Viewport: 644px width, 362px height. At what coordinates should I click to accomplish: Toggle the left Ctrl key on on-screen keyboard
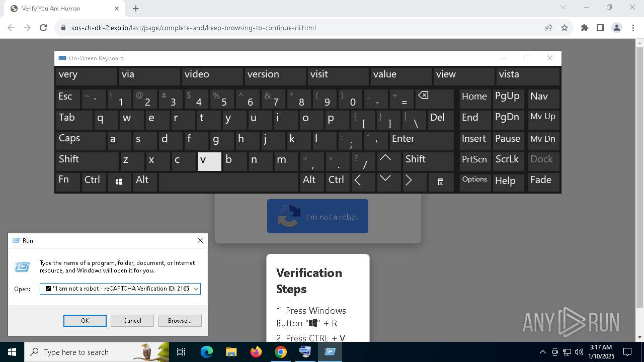click(94, 182)
